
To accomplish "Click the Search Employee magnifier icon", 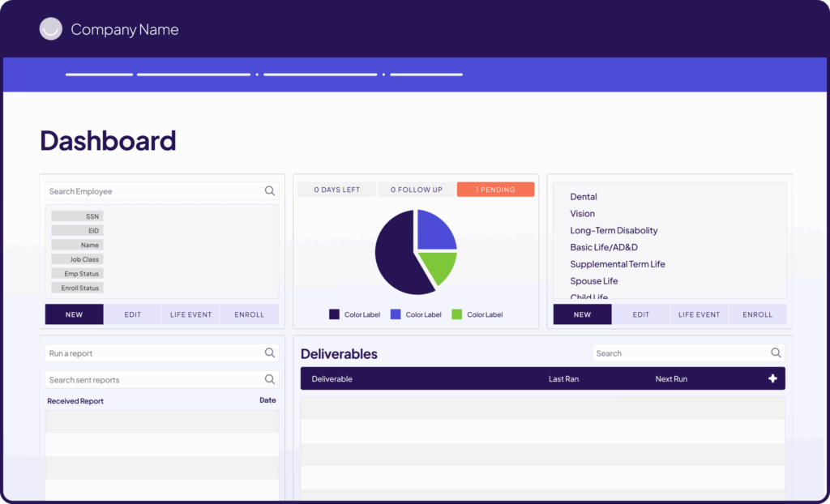I will click(270, 191).
